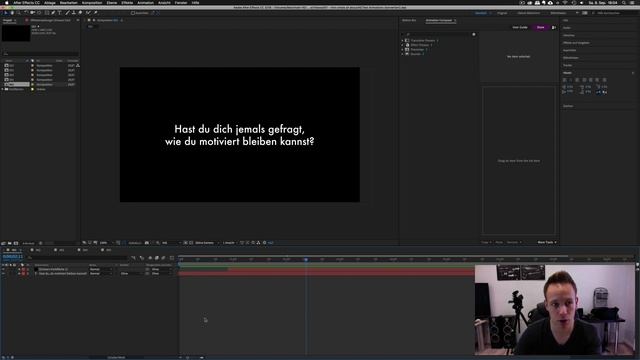Click User Guide in Animation Composer
This screenshot has width=640, height=360.
click(520, 27)
